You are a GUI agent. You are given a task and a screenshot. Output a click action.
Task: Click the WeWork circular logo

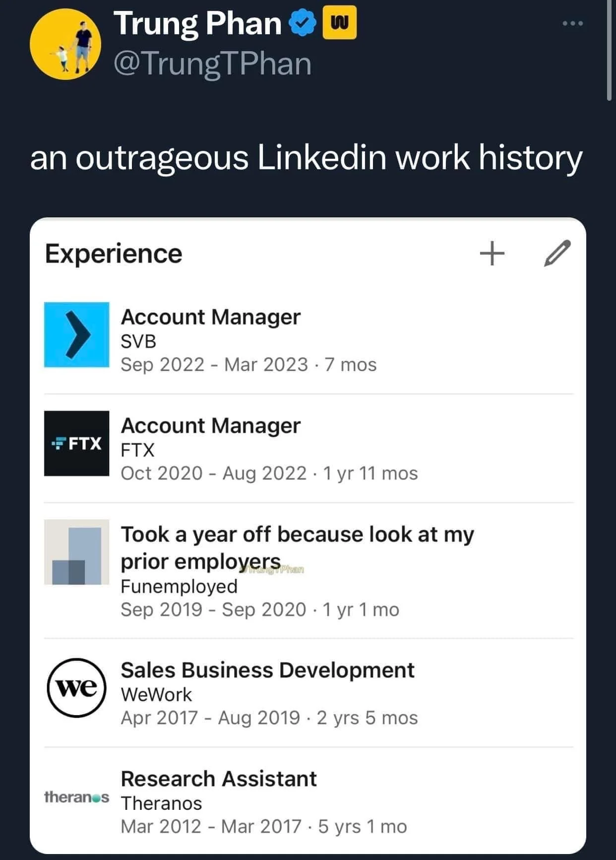point(76,688)
